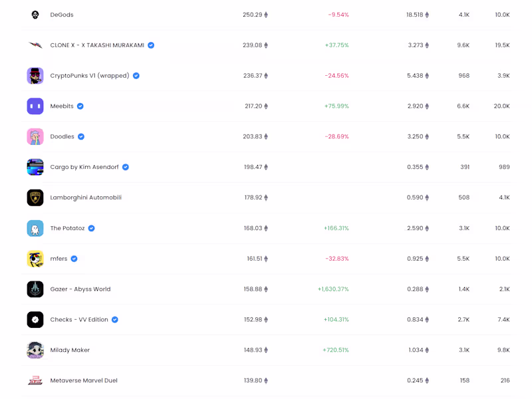Open the CryptoPunks V1 (wrapped) thumbnail

35,76
